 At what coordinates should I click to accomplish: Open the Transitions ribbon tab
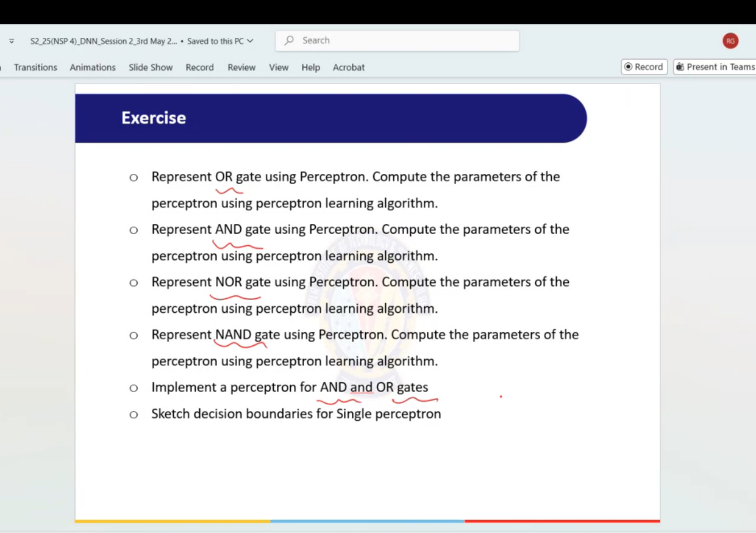35,67
